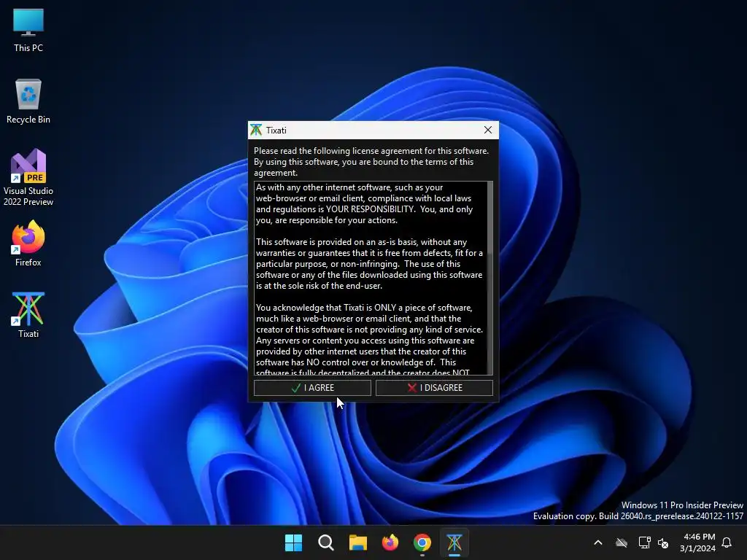Select the Tixati desktop shortcut
This screenshot has height=560, width=747.
pyautogui.click(x=28, y=315)
